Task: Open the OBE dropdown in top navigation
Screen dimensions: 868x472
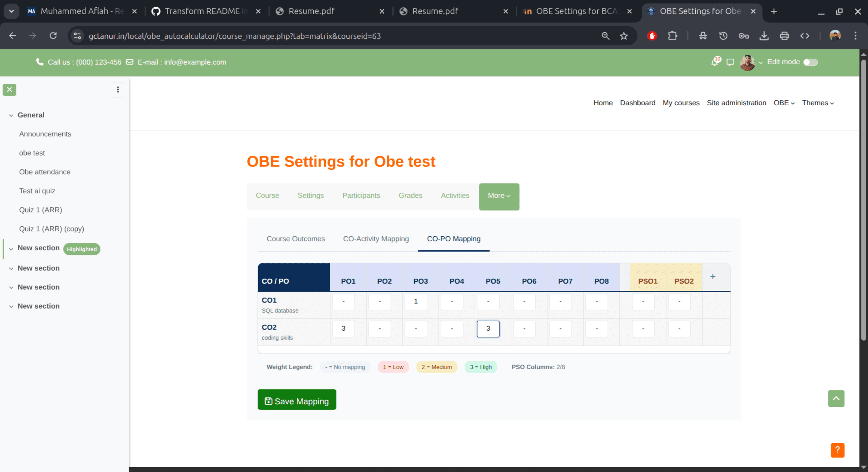Action: (784, 103)
